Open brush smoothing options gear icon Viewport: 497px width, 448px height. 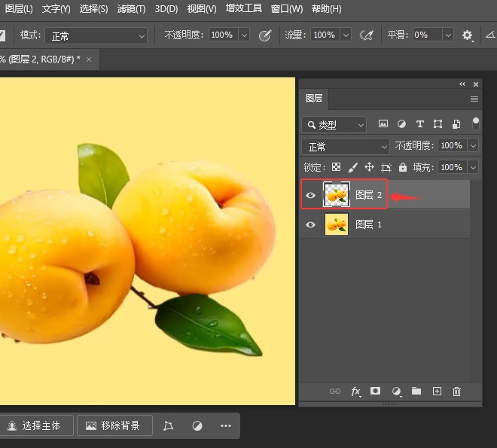(x=468, y=35)
